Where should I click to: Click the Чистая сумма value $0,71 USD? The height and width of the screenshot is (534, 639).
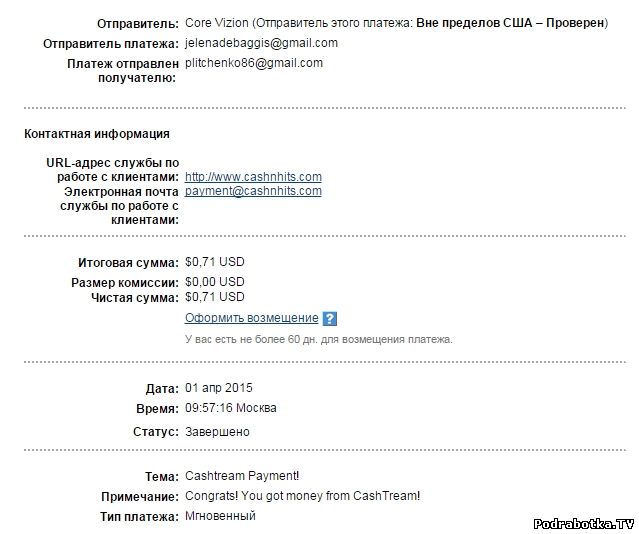215,297
